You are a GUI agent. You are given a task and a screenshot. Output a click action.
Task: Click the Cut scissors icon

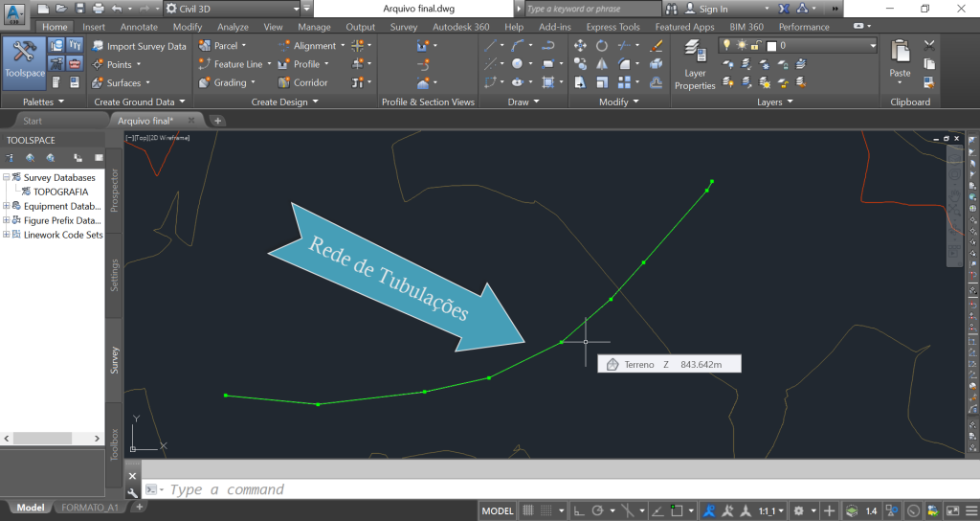[x=929, y=46]
